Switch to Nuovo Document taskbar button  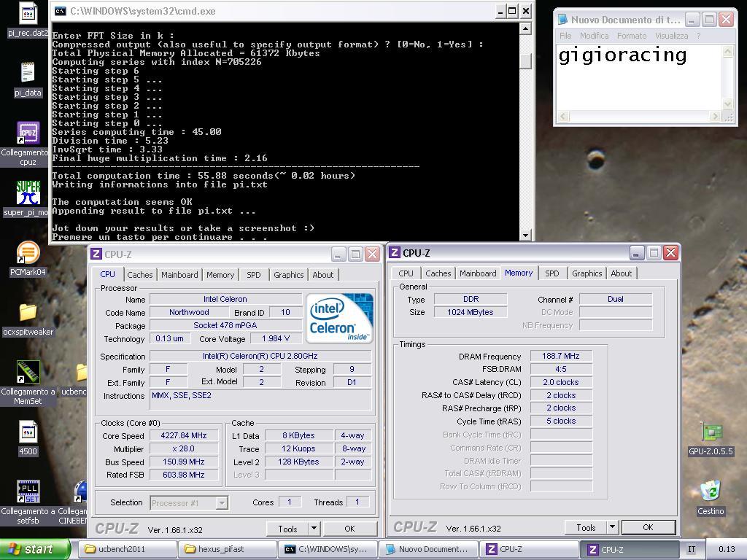(x=427, y=549)
